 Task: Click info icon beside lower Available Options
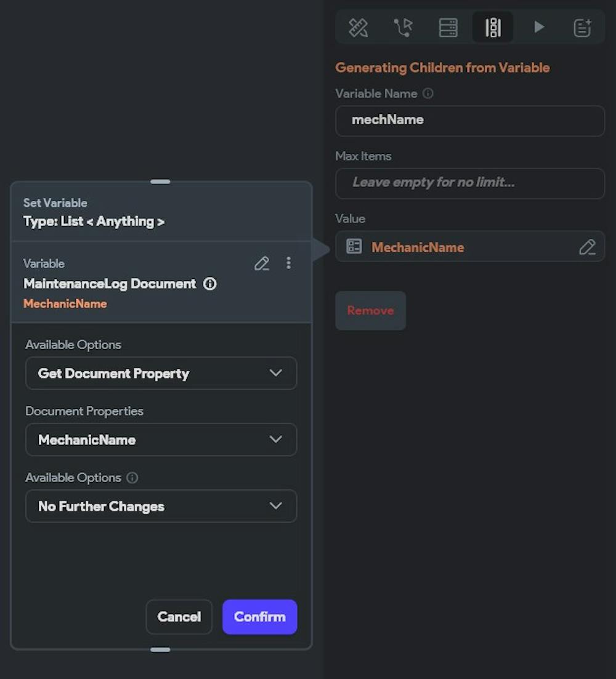point(132,478)
